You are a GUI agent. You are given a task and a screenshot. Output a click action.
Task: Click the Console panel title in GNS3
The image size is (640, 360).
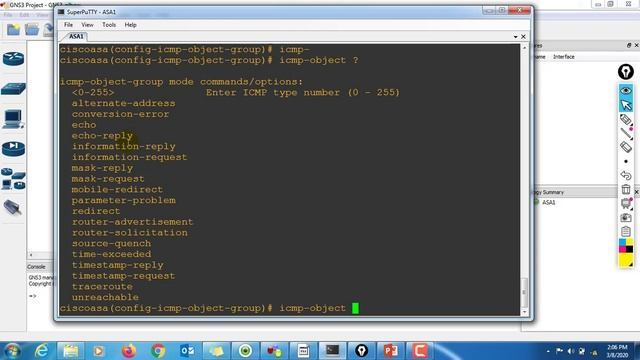[x=36, y=267]
